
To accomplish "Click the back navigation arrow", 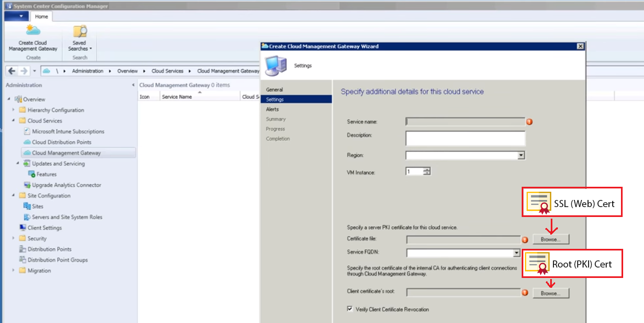I will 12,71.
